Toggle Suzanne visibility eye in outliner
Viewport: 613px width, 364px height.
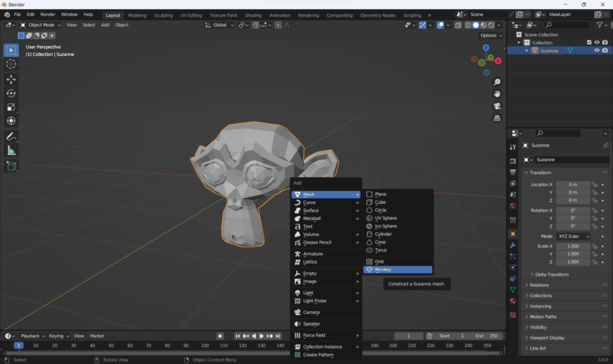pyautogui.click(x=597, y=51)
